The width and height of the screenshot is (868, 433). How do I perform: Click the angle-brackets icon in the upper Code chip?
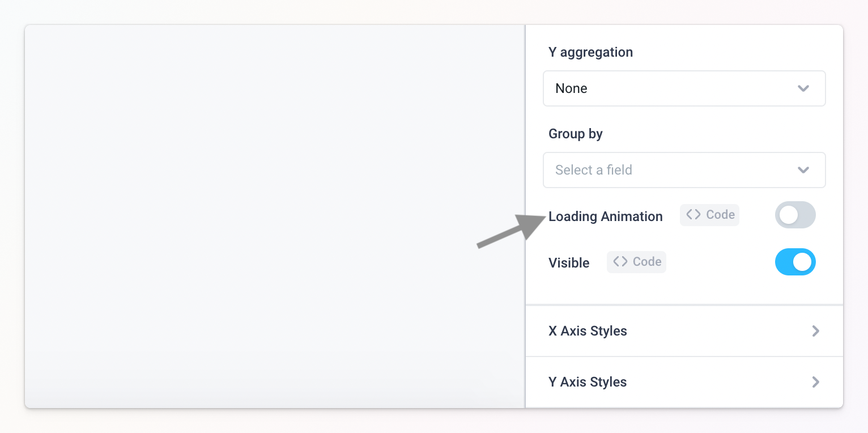[x=692, y=214]
